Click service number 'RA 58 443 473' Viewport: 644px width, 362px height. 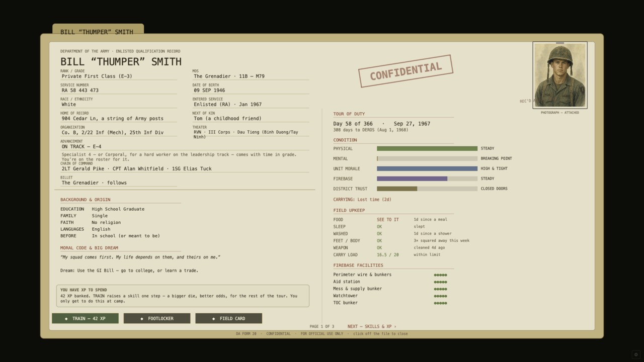[x=80, y=90]
